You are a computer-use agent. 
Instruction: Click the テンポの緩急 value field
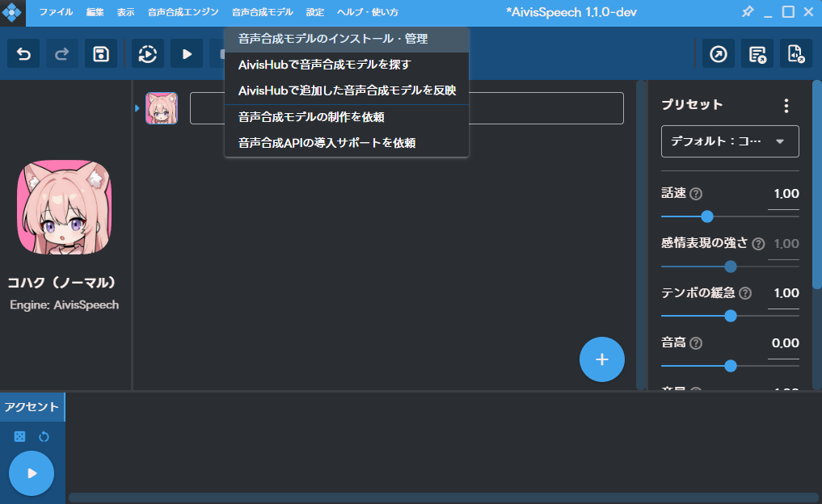click(784, 293)
